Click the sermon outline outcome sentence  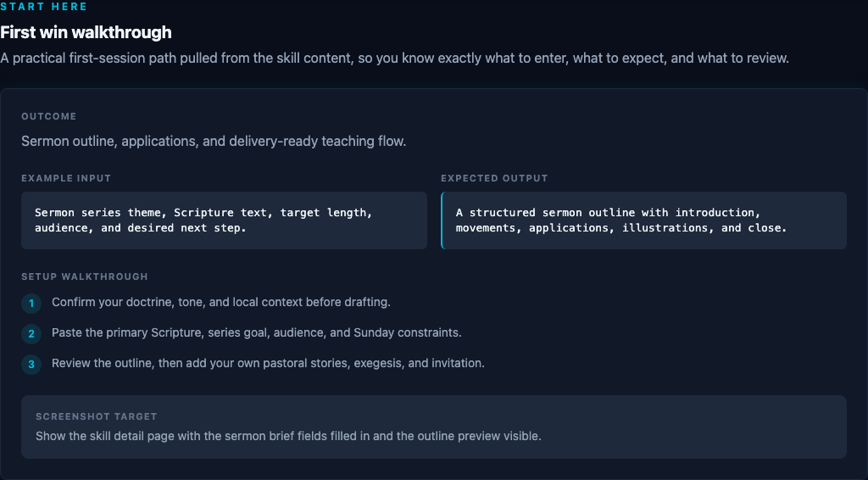pos(214,141)
